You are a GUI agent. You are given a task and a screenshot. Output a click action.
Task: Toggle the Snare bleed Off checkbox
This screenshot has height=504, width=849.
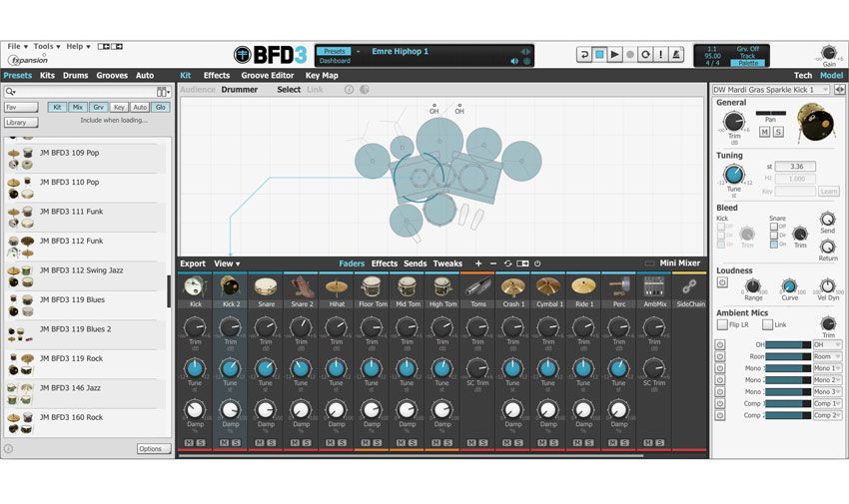click(774, 227)
